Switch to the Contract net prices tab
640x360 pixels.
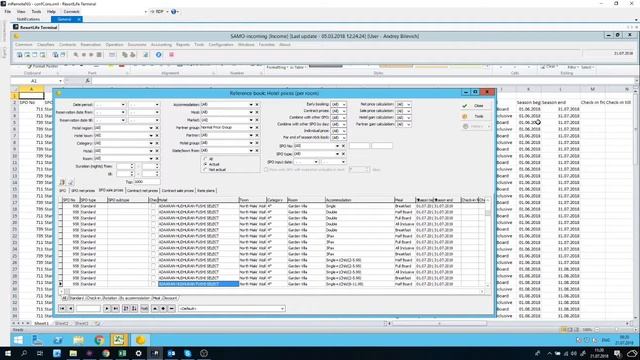coord(142,191)
